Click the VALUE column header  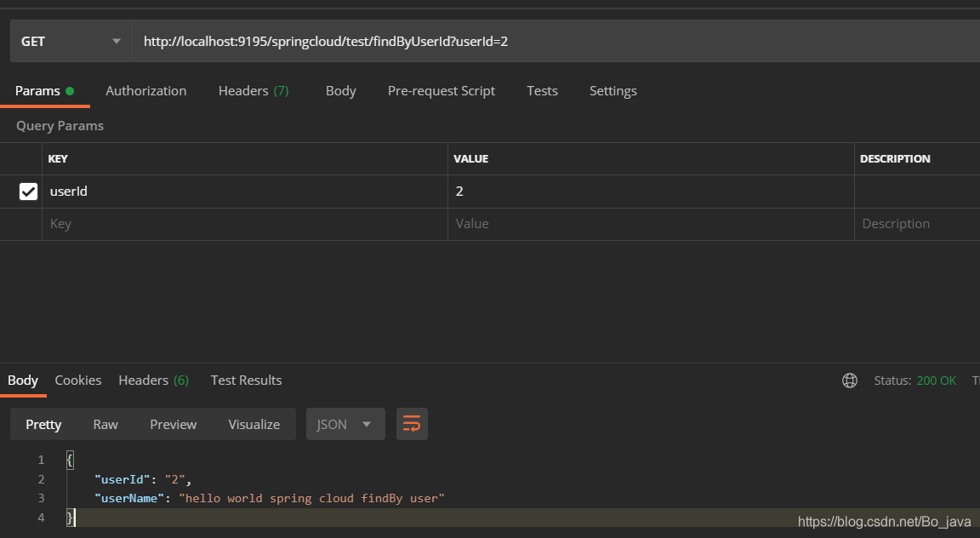[470, 159]
